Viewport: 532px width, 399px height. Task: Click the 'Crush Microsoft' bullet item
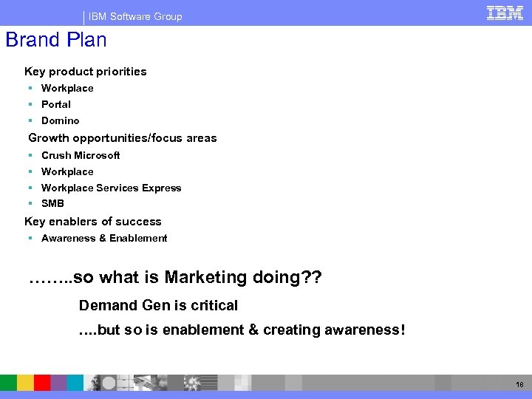pyautogui.click(x=81, y=155)
